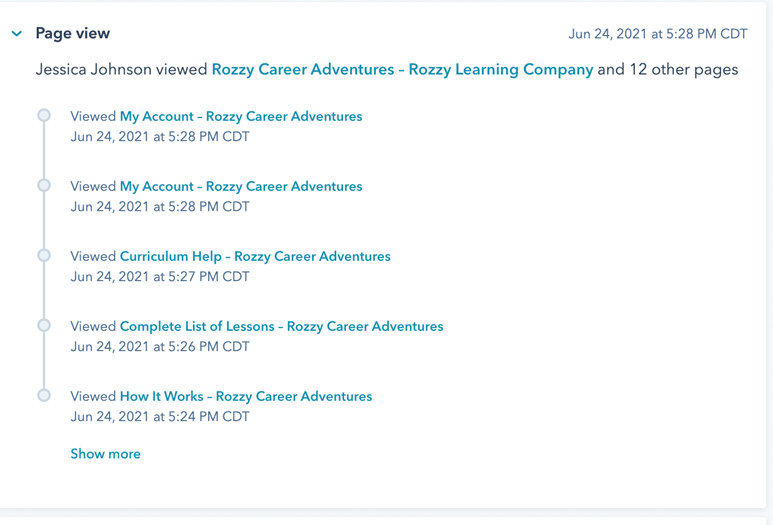This screenshot has height=525, width=773.
Task: Click Show more to load more views
Action: (105, 454)
